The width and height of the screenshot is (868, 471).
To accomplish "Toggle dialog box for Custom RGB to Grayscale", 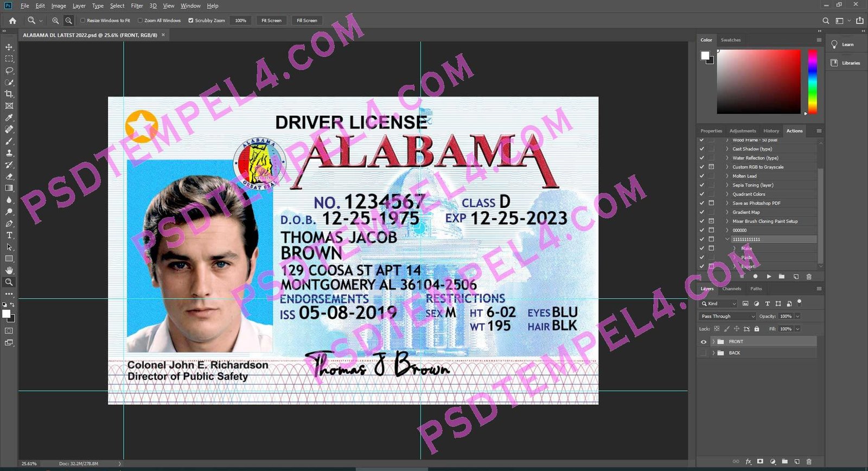I will point(711,167).
